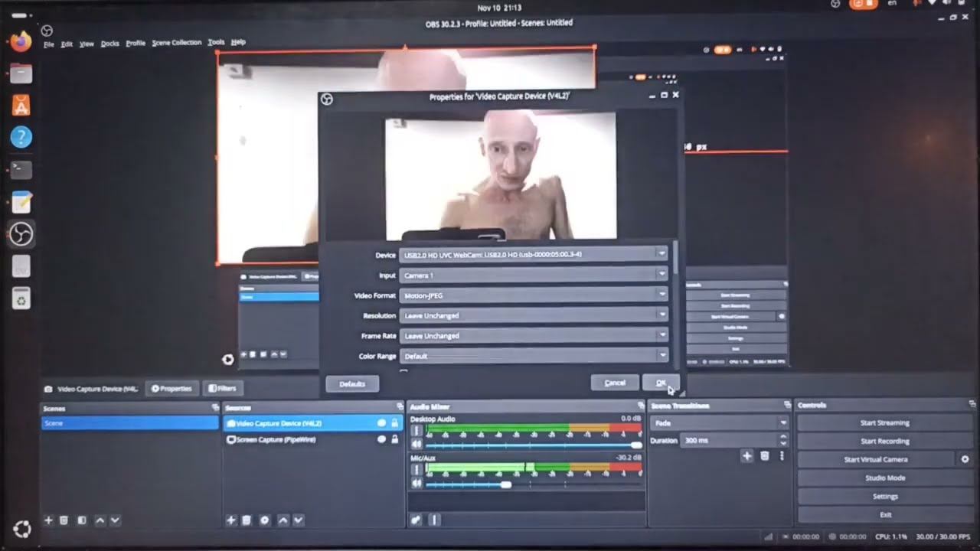Open Ubuntu Software from the dock
980x551 pixels.
(21, 106)
